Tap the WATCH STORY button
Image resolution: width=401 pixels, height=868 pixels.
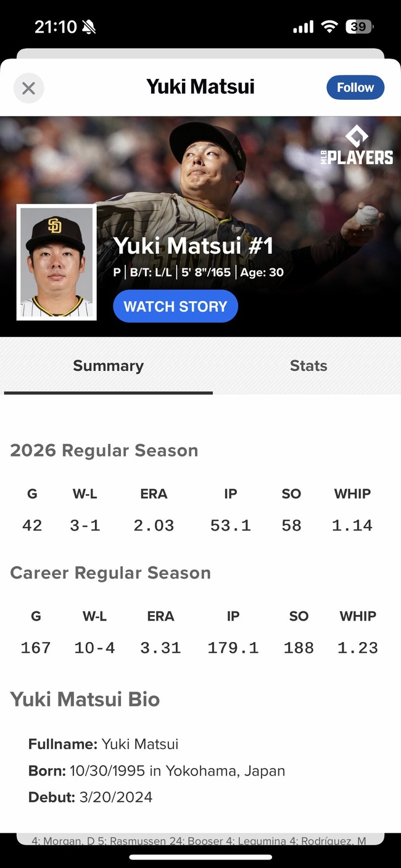(175, 306)
